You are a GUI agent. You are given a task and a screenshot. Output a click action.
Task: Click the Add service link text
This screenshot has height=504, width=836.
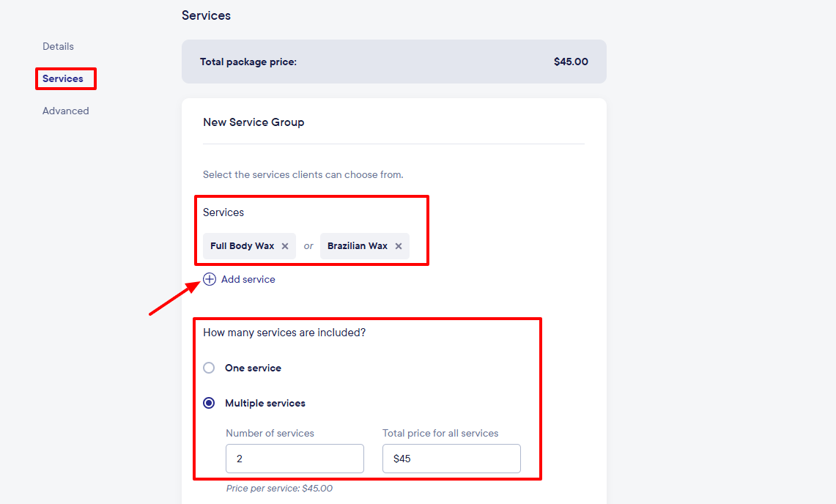248,279
